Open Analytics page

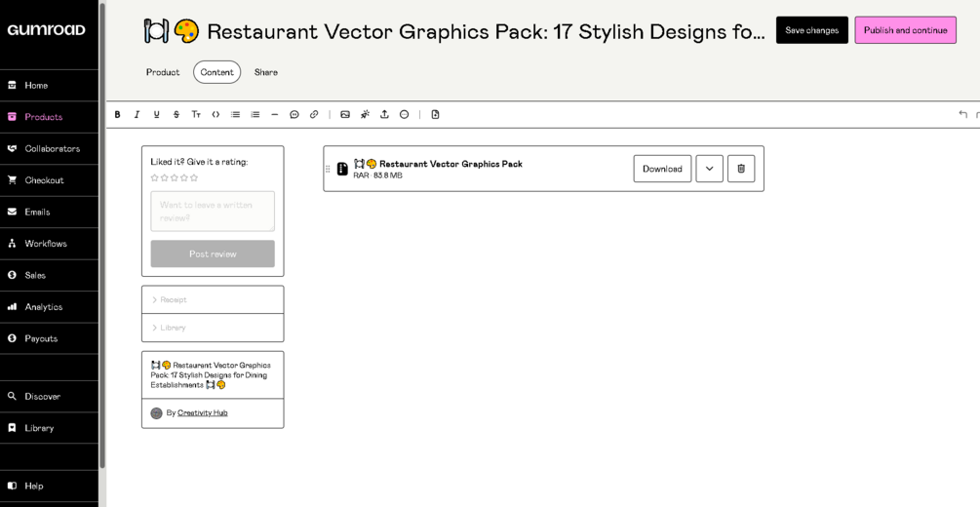(50, 307)
